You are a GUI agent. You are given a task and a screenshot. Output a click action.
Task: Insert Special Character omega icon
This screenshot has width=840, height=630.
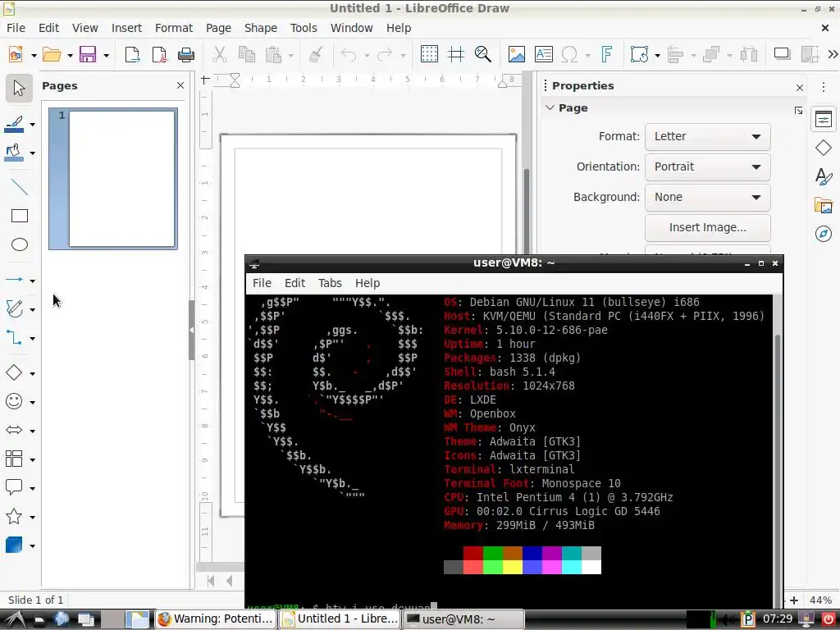tap(569, 54)
